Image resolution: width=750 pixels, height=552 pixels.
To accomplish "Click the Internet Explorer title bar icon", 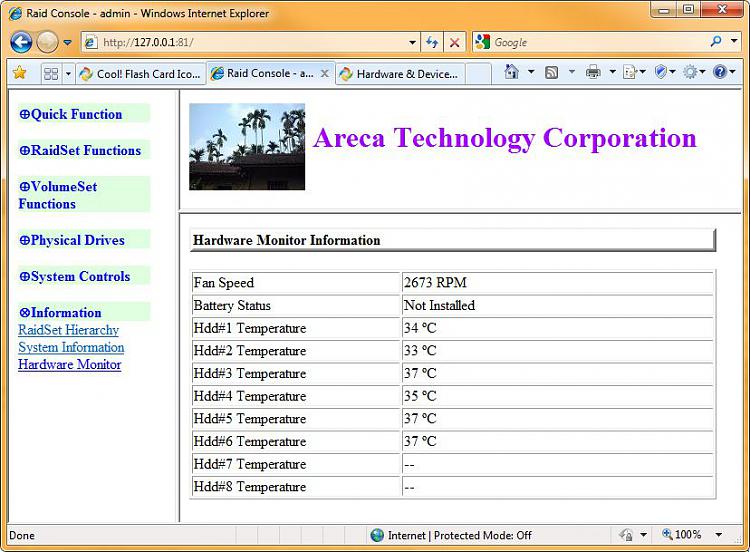I will point(15,13).
